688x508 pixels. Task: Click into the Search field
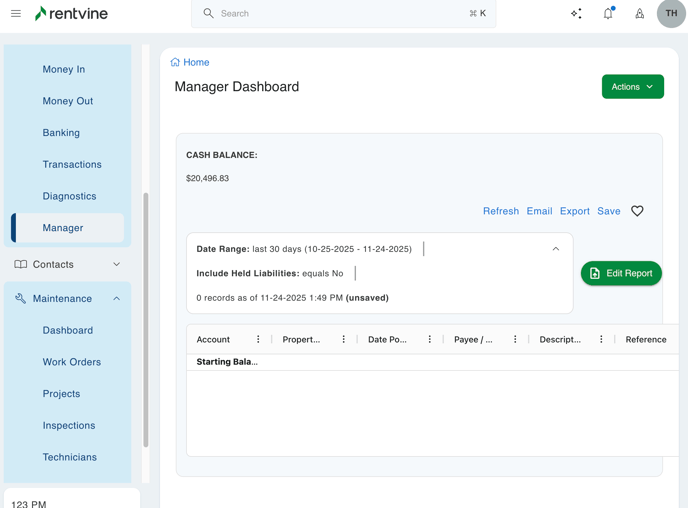tap(340, 14)
